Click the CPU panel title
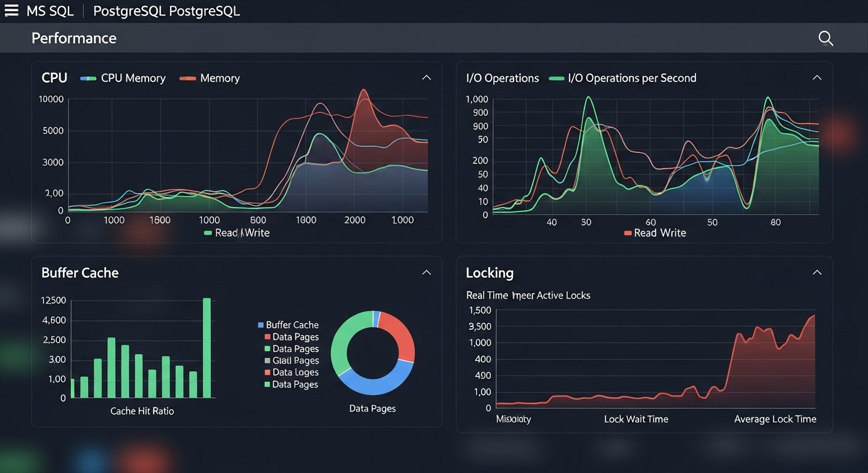868x473 pixels. (x=54, y=78)
